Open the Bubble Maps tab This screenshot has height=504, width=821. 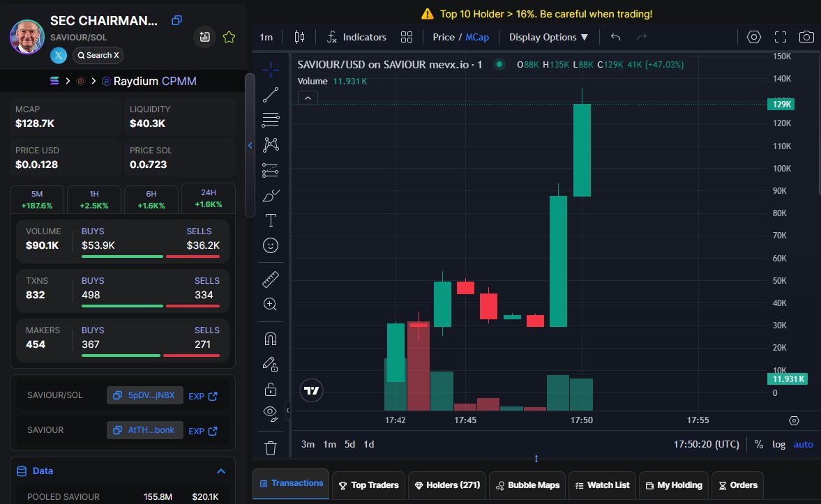coord(527,485)
